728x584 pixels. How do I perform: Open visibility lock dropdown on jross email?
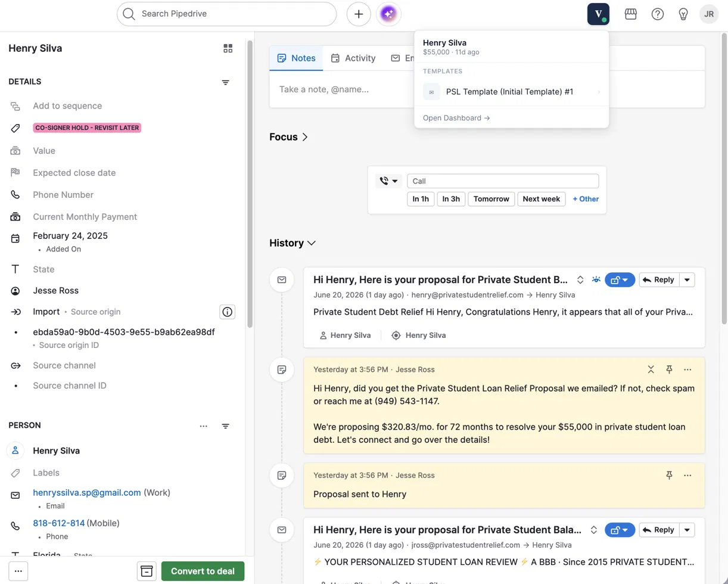point(620,530)
